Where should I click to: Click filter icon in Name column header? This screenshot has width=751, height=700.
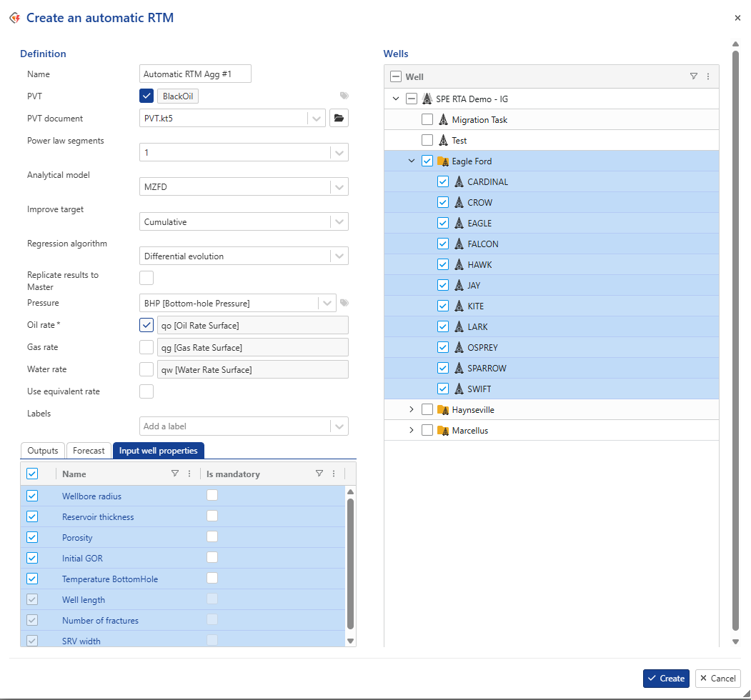coord(175,474)
